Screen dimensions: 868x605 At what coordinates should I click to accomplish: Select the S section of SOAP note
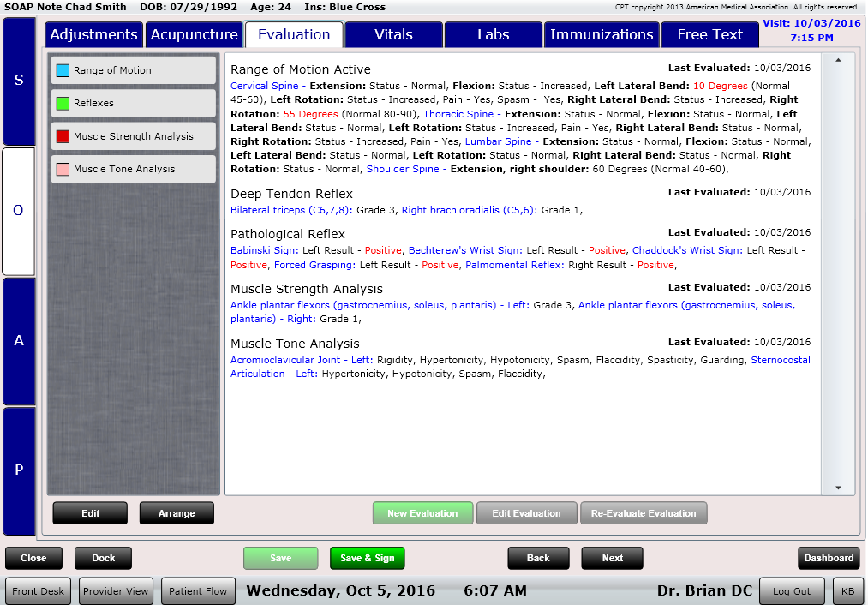(19, 81)
